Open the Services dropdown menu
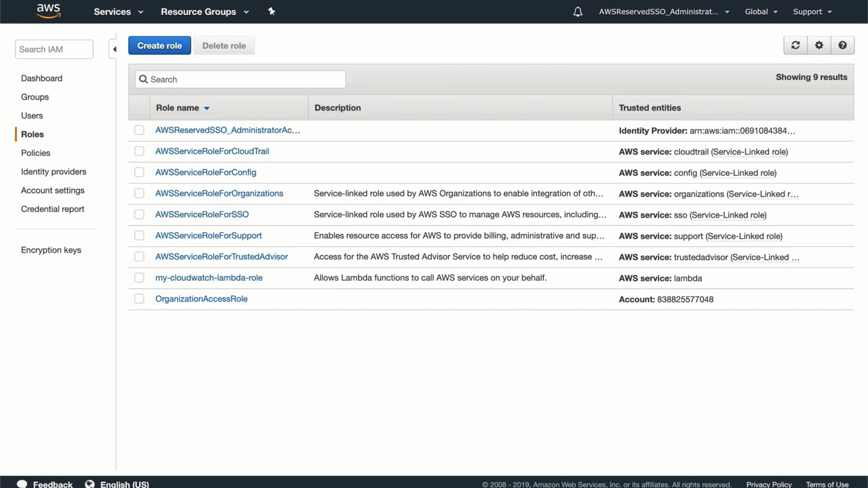 tap(119, 12)
